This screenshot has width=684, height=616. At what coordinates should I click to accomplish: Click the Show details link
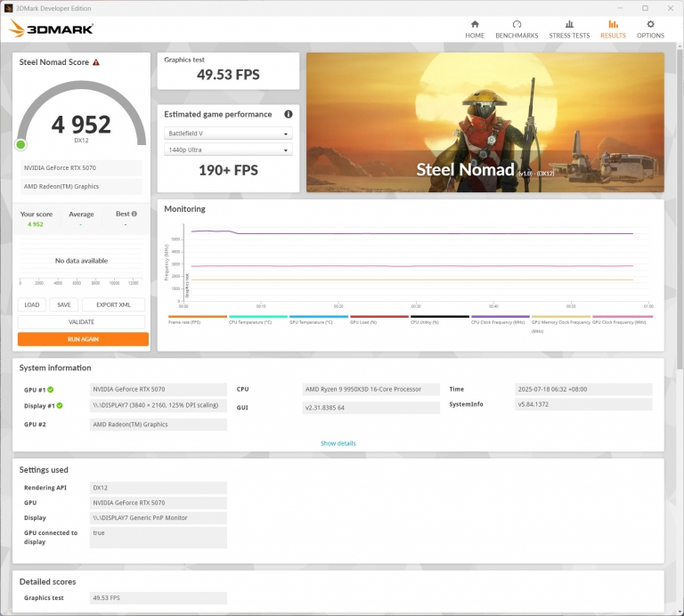(338, 443)
